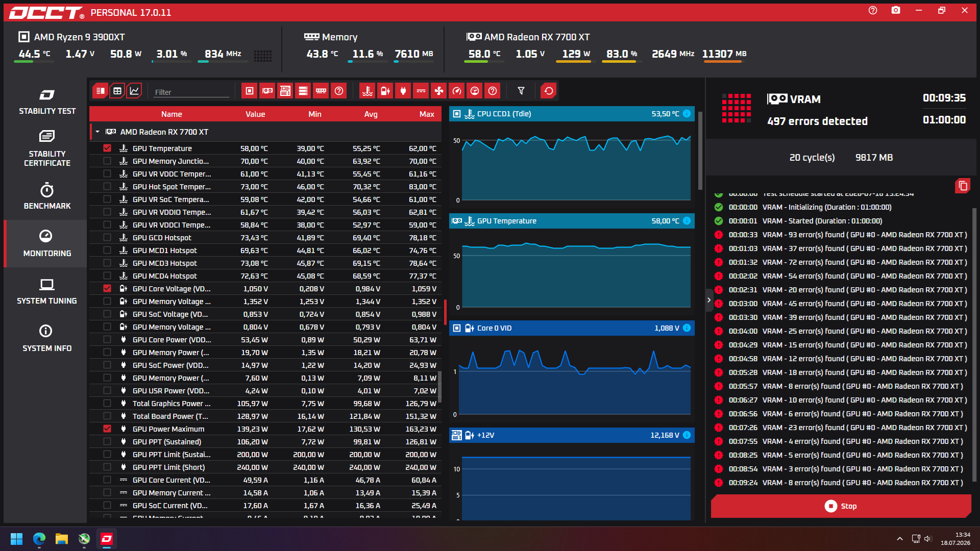Show hidden system tray icons
The image size is (980, 551).
pos(900,539)
